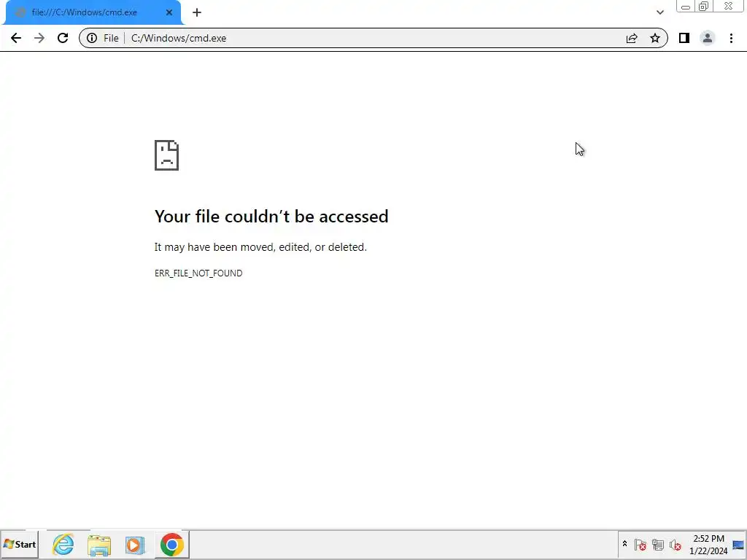The width and height of the screenshot is (747, 560).
Task: Expand the tab search chevron
Action: click(659, 12)
